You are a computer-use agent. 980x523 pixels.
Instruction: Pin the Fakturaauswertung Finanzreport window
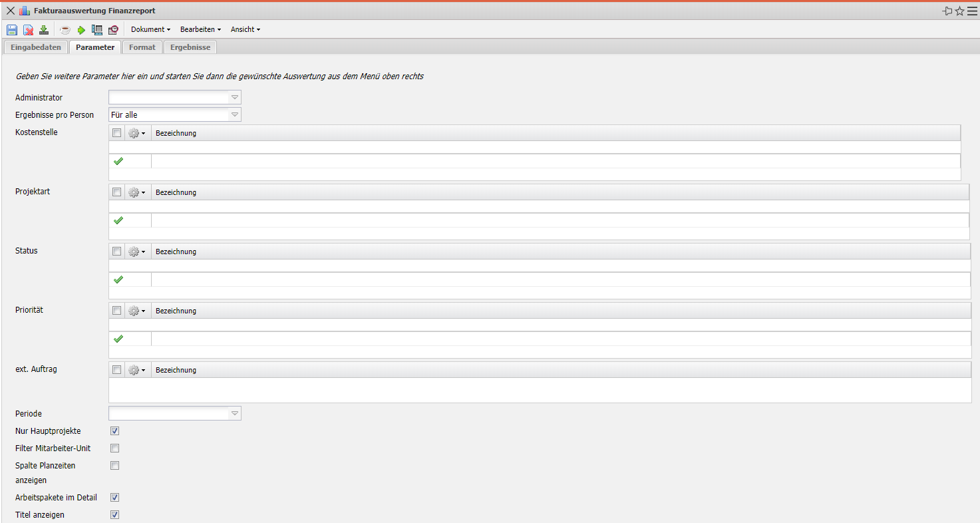(x=947, y=11)
